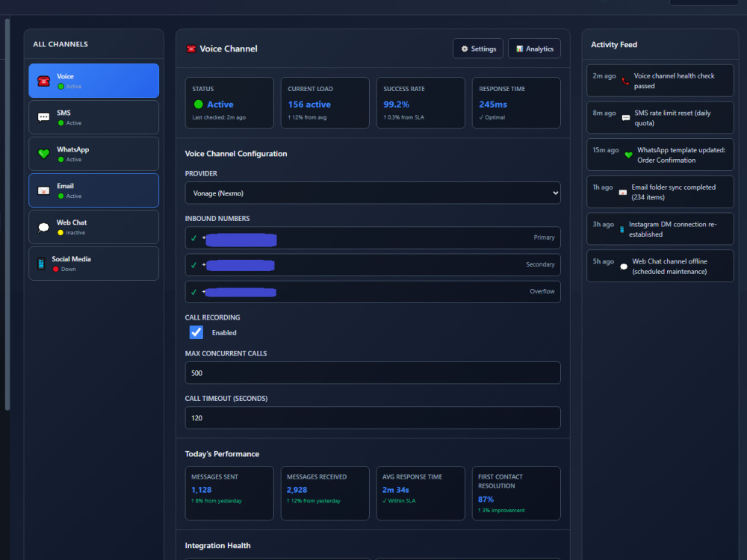Switch to the Email channel
747x560 pixels.
[x=94, y=190]
